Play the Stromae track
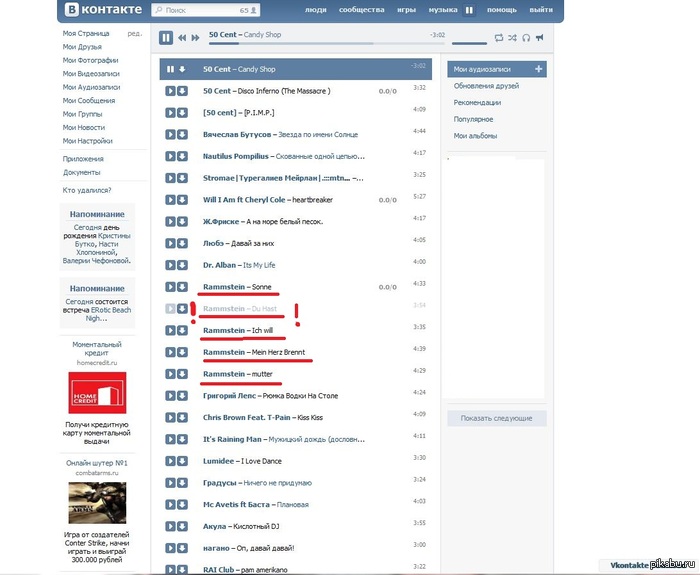Viewport: 700px width, 575px height. point(170,178)
